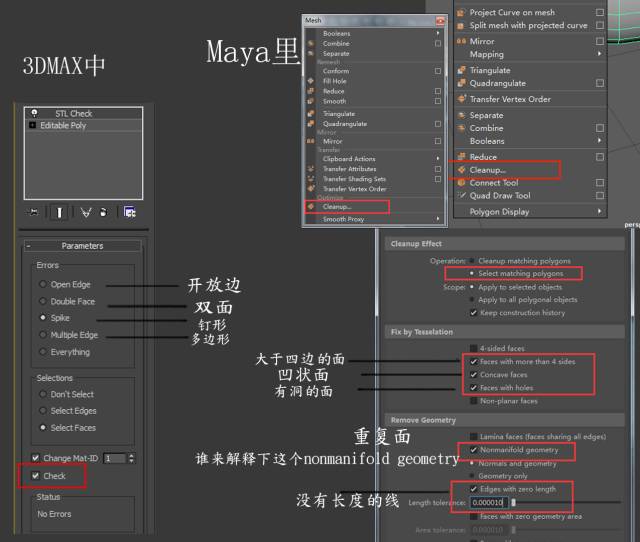Expand Clipboard Actions submenu arrow
This screenshot has width=640, height=542.
click(x=438, y=158)
